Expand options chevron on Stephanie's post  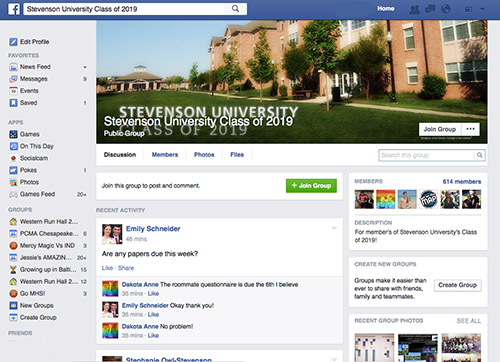point(334,359)
